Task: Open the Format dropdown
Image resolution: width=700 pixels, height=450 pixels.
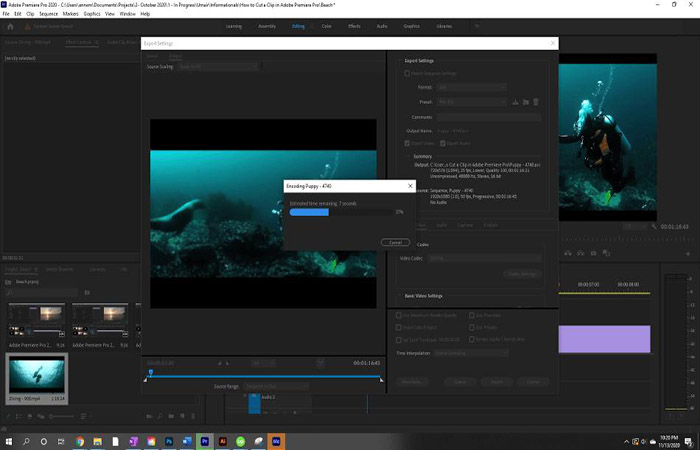Action: tap(471, 88)
